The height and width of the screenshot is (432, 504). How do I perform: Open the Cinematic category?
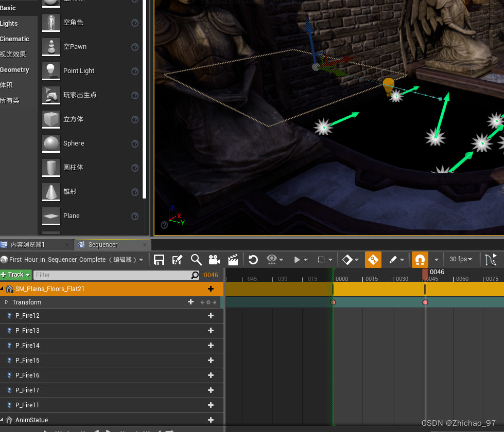pyautogui.click(x=14, y=39)
